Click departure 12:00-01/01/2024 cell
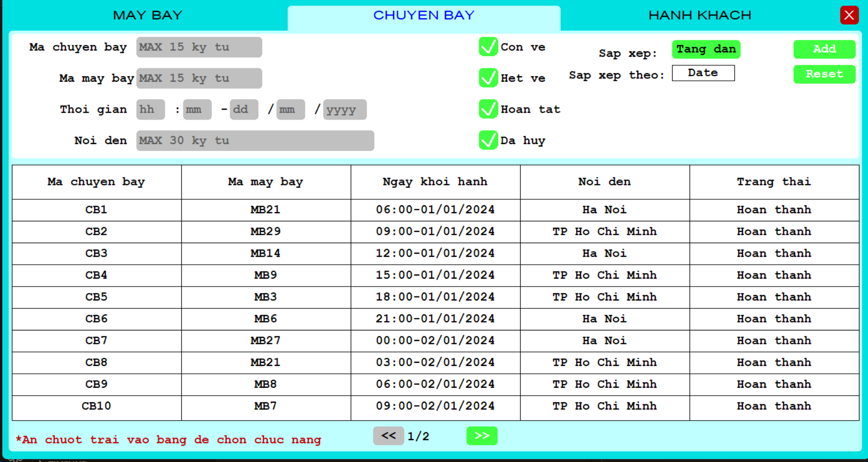 click(x=435, y=254)
